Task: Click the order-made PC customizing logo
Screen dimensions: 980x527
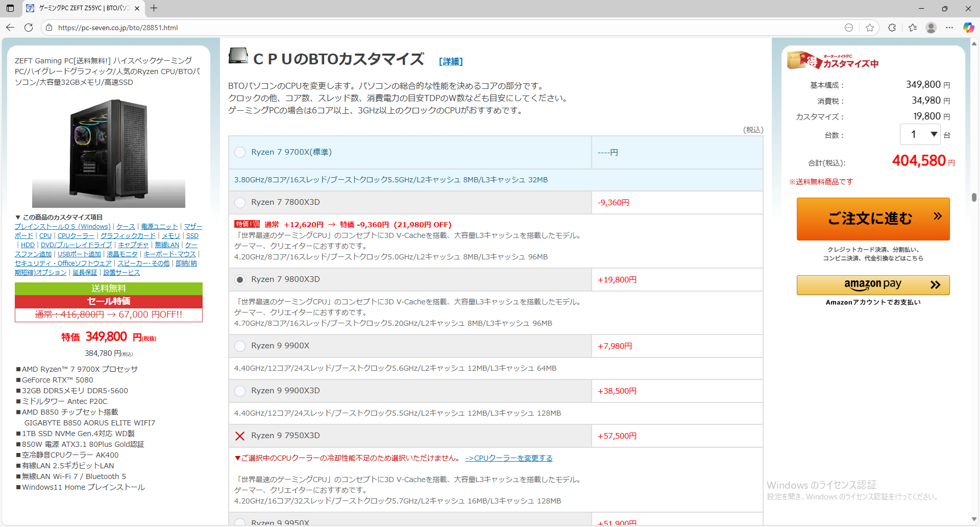Action: pyautogui.click(x=833, y=60)
